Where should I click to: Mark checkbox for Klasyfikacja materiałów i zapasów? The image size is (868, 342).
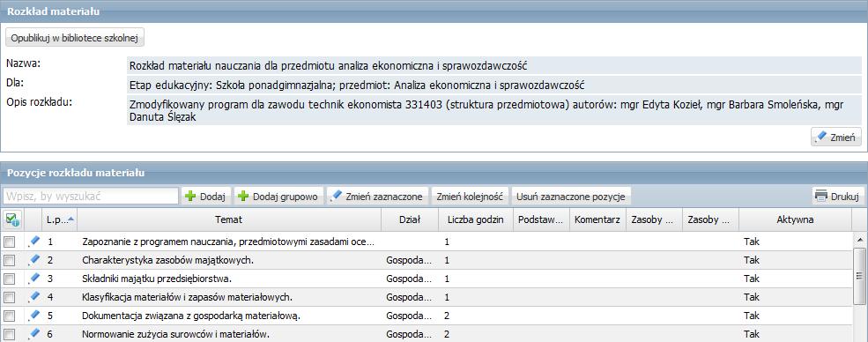9,298
